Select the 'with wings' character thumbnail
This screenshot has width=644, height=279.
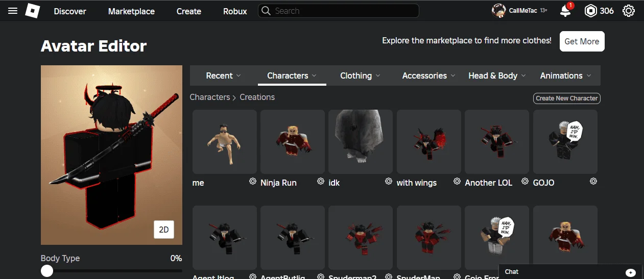pyautogui.click(x=429, y=142)
